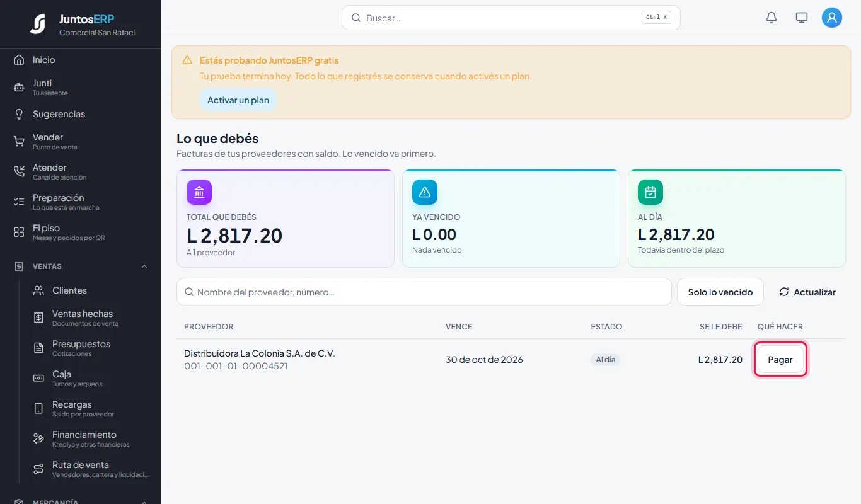
Task: Click the provider name search field
Action: [424, 292]
